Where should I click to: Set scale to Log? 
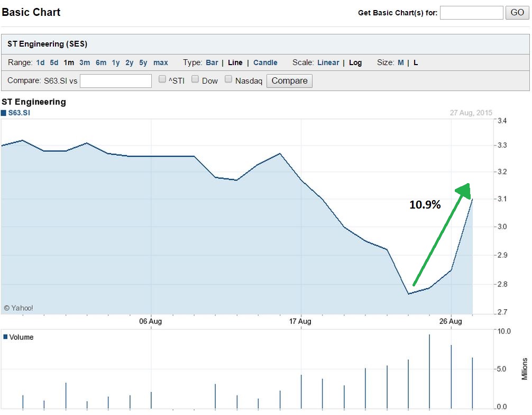(355, 63)
